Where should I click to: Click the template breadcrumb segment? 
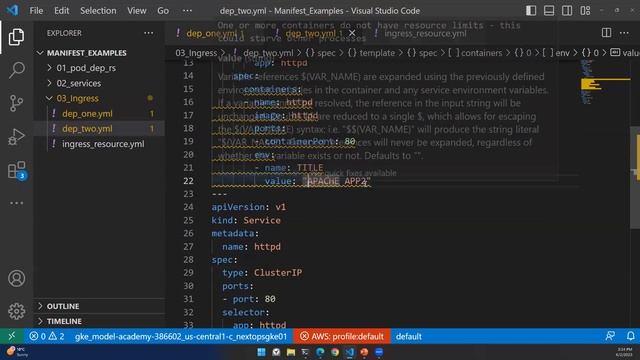click(x=372, y=53)
